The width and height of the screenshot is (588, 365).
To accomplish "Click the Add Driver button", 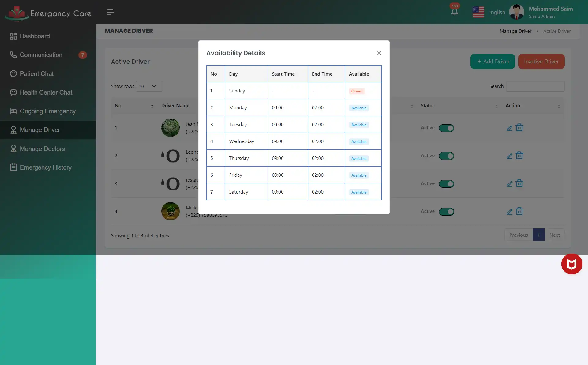I will click(492, 61).
